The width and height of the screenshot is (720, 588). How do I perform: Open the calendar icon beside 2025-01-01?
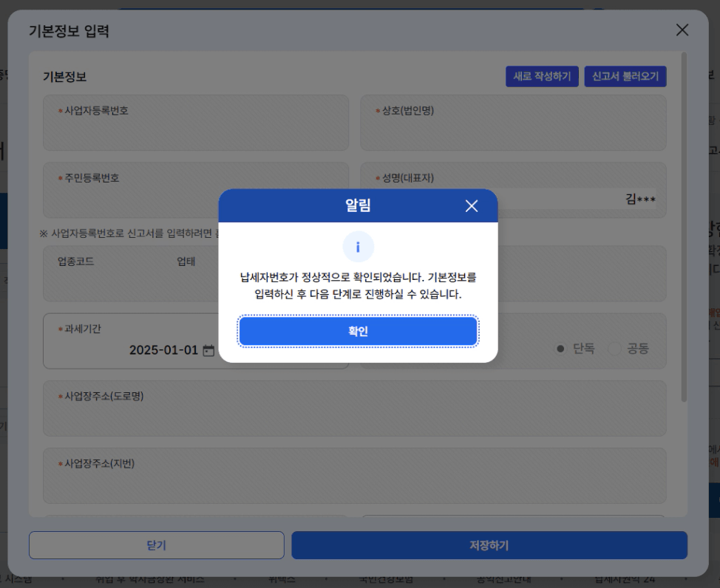(208, 350)
